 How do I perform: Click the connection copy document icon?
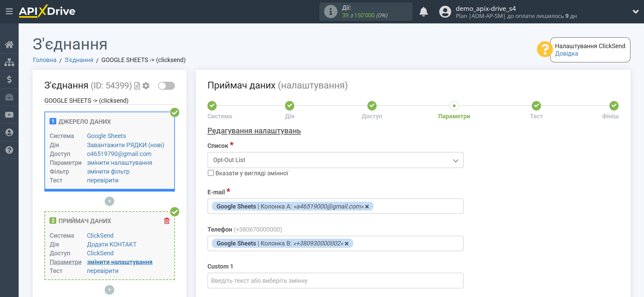click(137, 86)
